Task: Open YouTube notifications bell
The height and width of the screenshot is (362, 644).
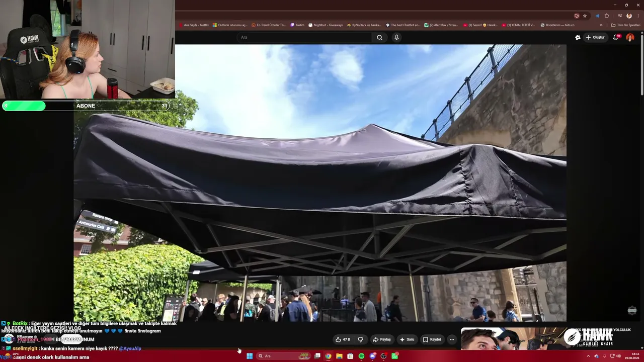Action: tap(616, 37)
